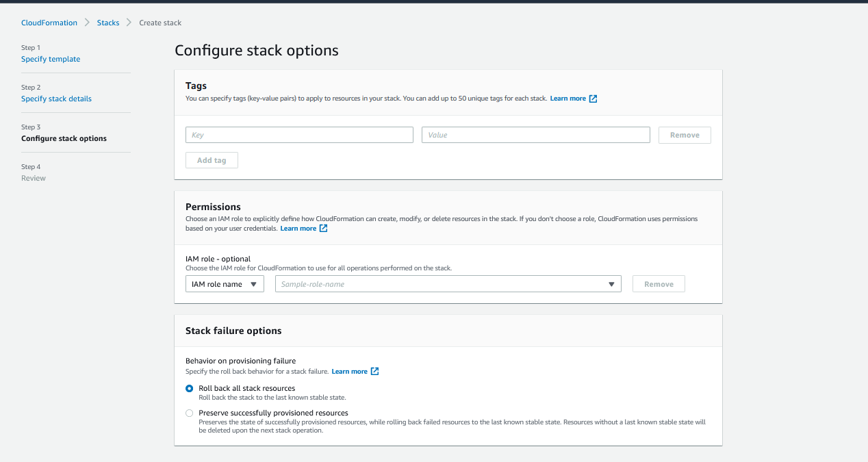Go to CloudFormation breadcrumb
The image size is (868, 462).
49,23
